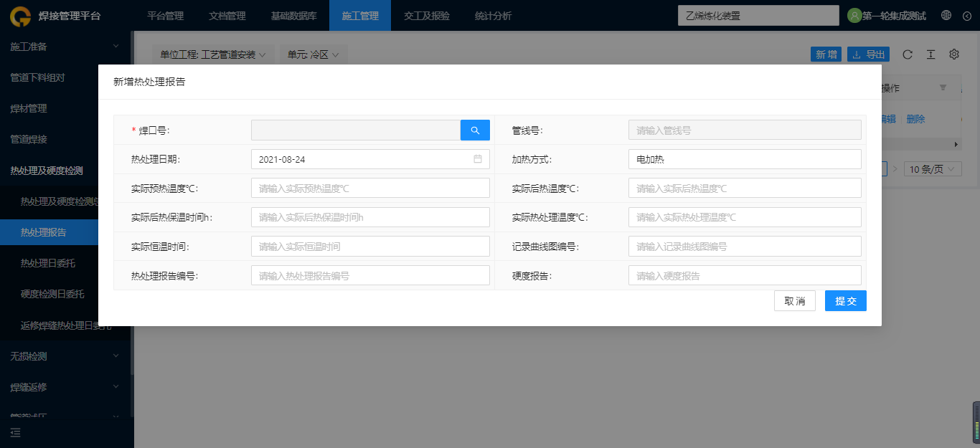Open the 统计分析 top menu

[x=494, y=16]
